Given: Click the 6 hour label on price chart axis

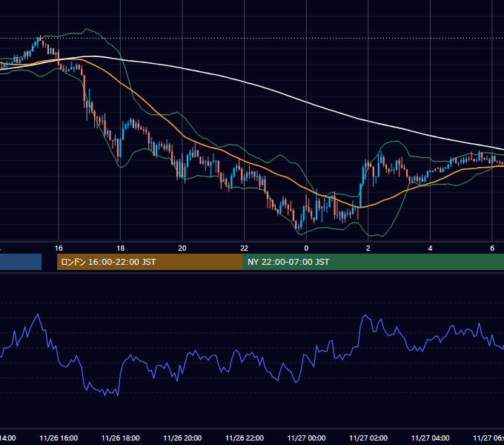Looking at the screenshot, I should point(492,248).
